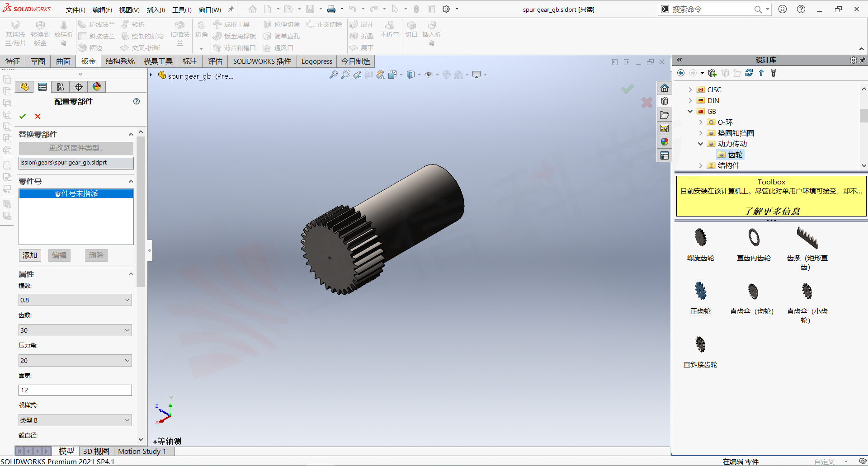Open the Appearances color ball task pane tab

665,142
